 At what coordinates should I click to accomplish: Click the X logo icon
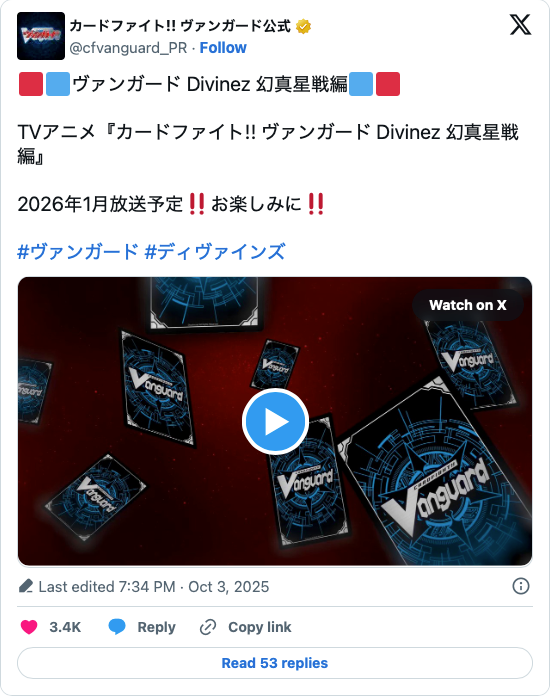520,24
